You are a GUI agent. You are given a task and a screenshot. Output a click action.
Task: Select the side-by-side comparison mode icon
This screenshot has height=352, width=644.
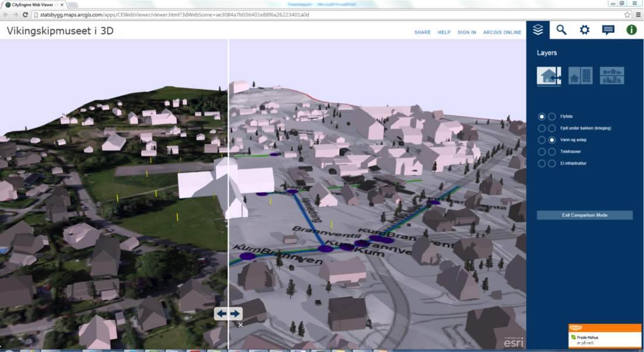coord(580,76)
